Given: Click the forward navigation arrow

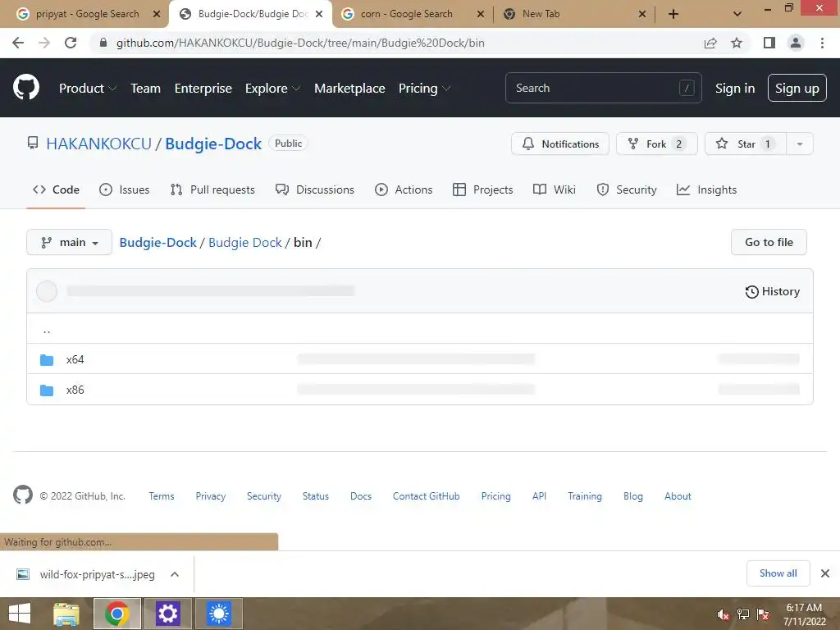Looking at the screenshot, I should [x=44, y=43].
